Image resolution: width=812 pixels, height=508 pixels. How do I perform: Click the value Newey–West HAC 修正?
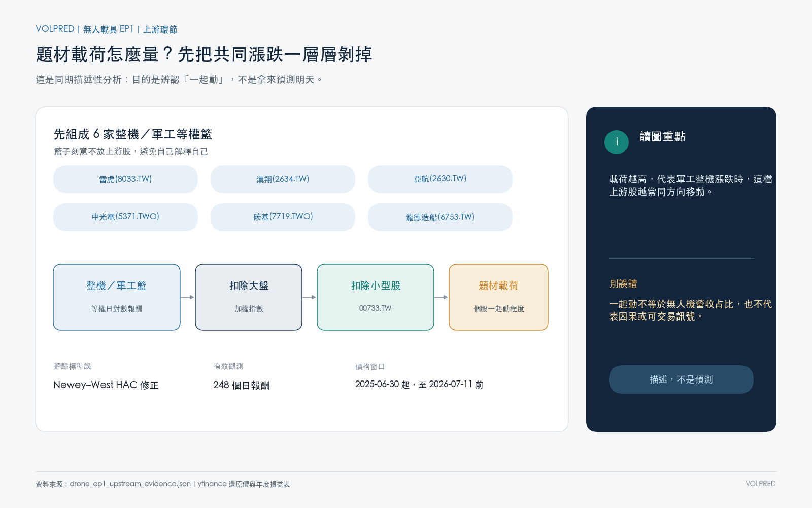pyautogui.click(x=106, y=385)
